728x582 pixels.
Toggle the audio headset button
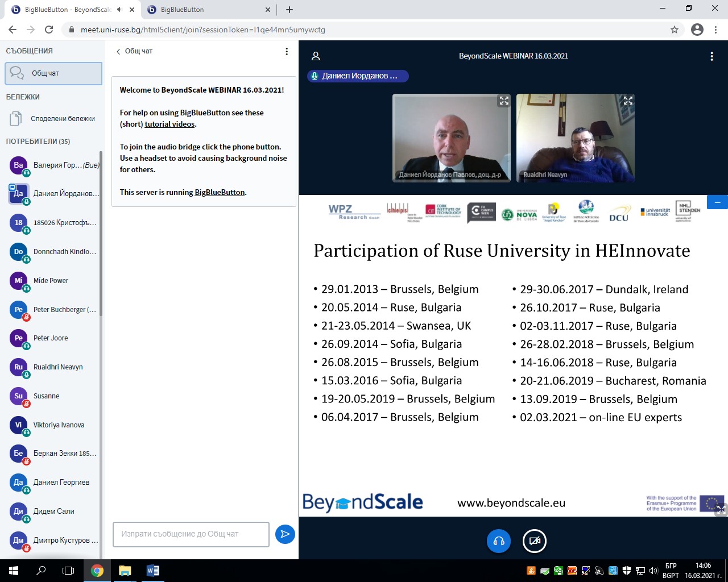pos(499,541)
